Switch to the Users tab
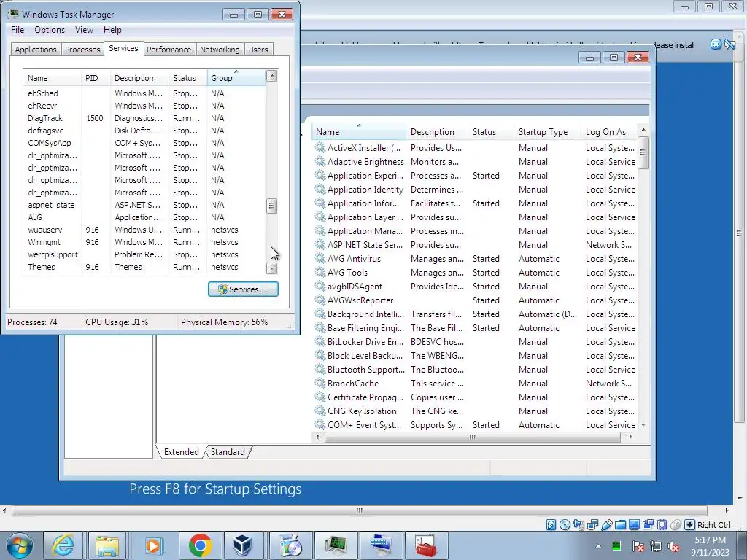Image resolution: width=747 pixels, height=560 pixels. [258, 50]
